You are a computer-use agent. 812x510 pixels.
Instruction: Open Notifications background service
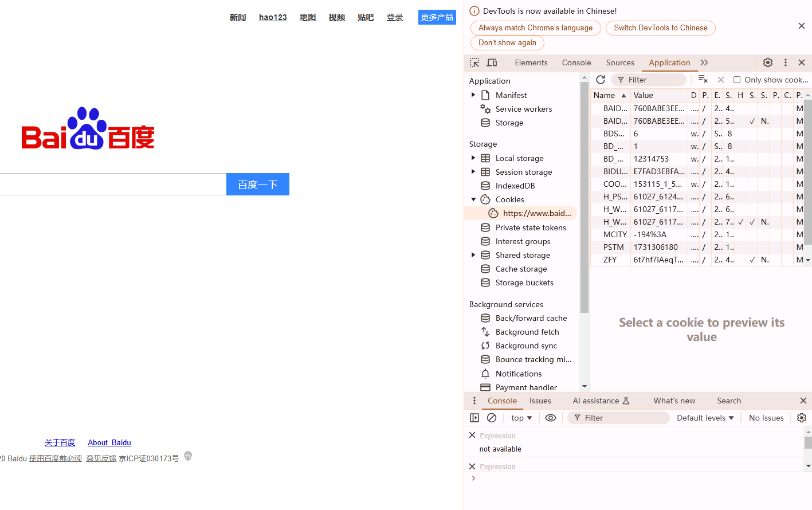[519, 374]
